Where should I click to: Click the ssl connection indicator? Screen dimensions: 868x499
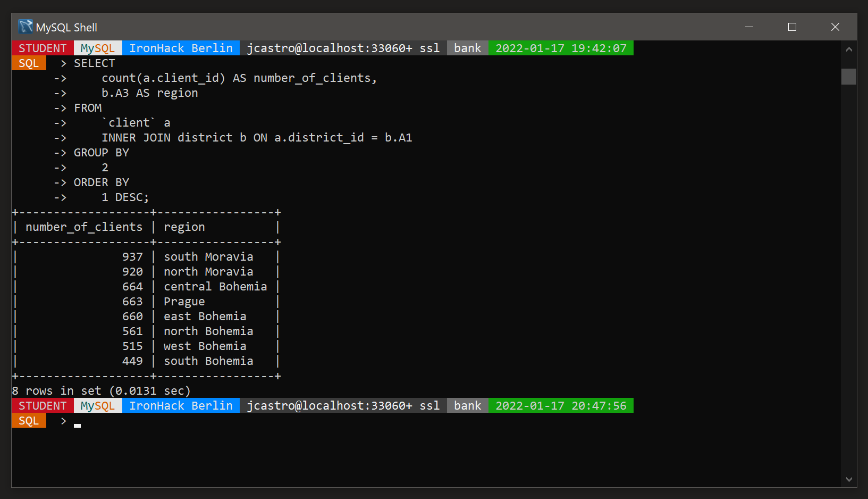pyautogui.click(x=431, y=48)
